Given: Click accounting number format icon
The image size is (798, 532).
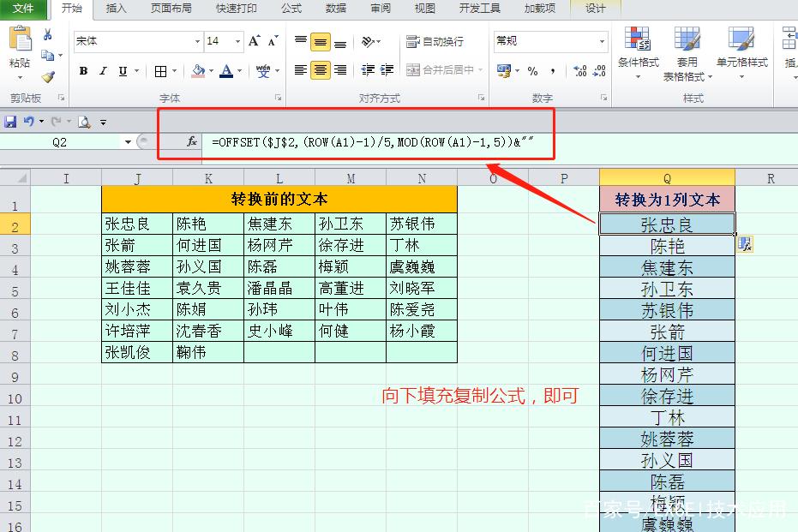Looking at the screenshot, I should coord(504,71).
